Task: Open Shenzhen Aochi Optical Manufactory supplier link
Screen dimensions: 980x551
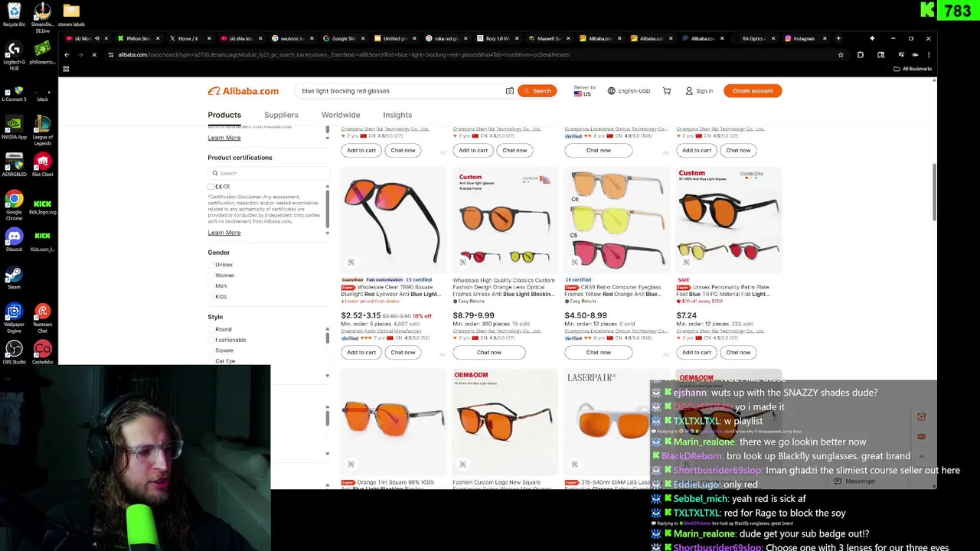Action: pyautogui.click(x=381, y=331)
